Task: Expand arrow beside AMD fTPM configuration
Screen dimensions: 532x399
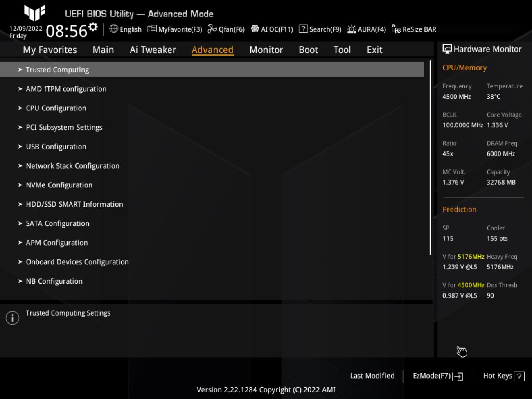Action: 20,89
